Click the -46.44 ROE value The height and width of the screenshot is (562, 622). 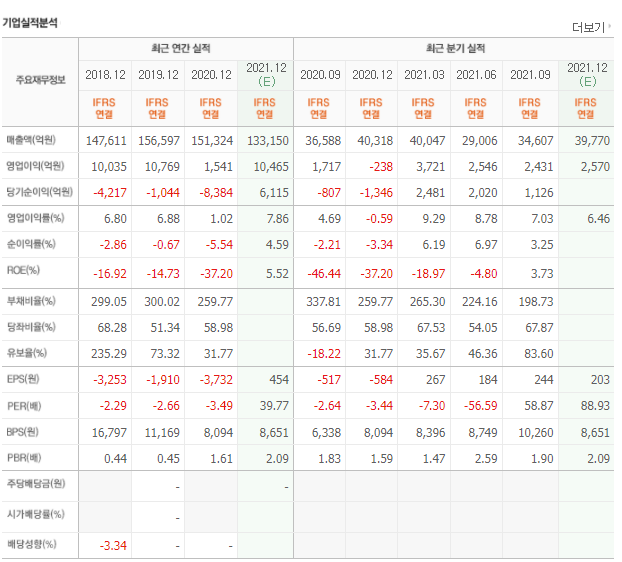(324, 274)
